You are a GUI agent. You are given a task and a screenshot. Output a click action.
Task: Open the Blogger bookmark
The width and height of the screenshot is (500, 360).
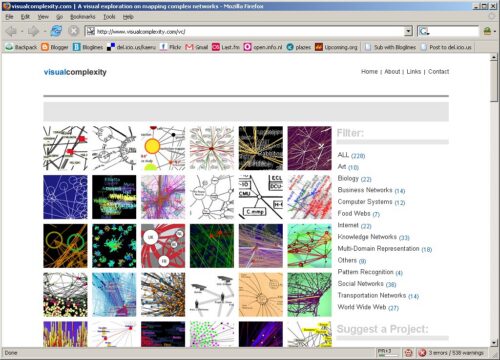(x=55, y=47)
